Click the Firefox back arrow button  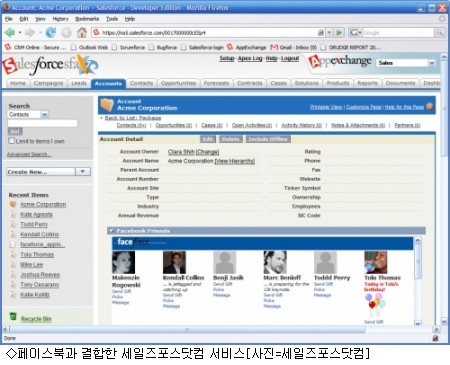point(10,33)
